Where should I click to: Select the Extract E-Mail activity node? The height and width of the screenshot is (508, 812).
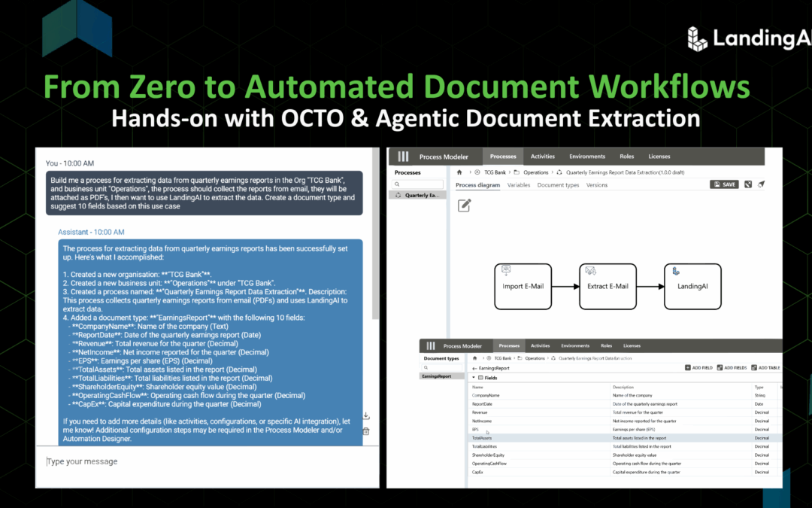coord(609,286)
